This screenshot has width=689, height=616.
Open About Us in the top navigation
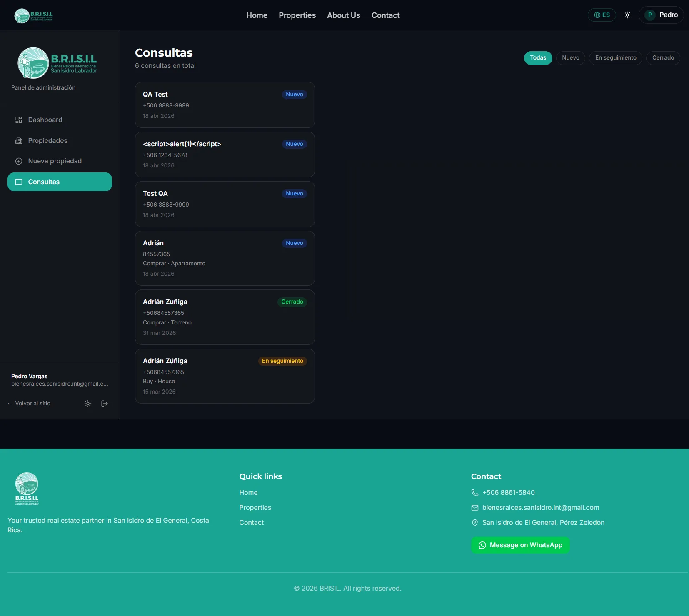click(344, 15)
